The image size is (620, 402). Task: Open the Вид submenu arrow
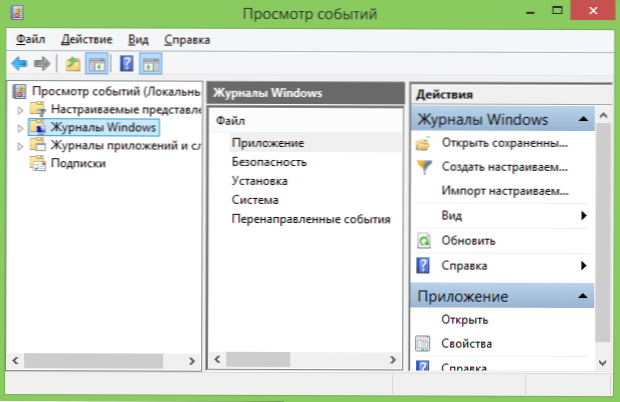click(584, 215)
